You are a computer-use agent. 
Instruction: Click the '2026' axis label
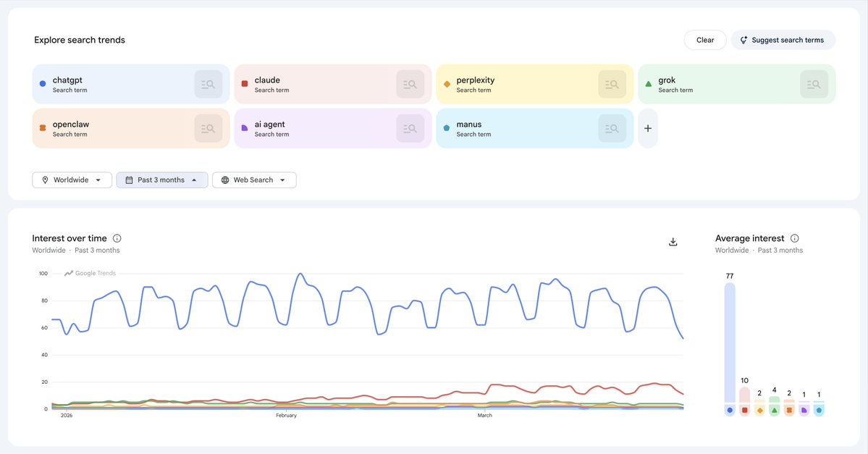click(67, 415)
